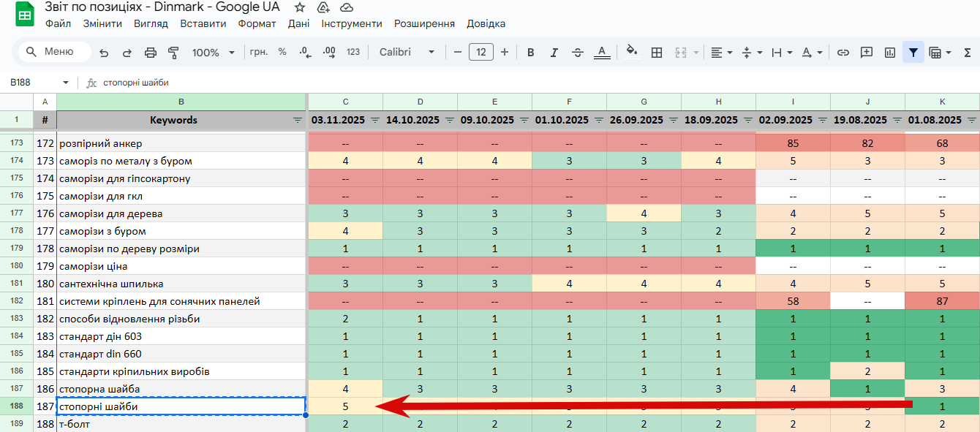Increase the font size
The image size is (980, 432).
coord(505,53)
